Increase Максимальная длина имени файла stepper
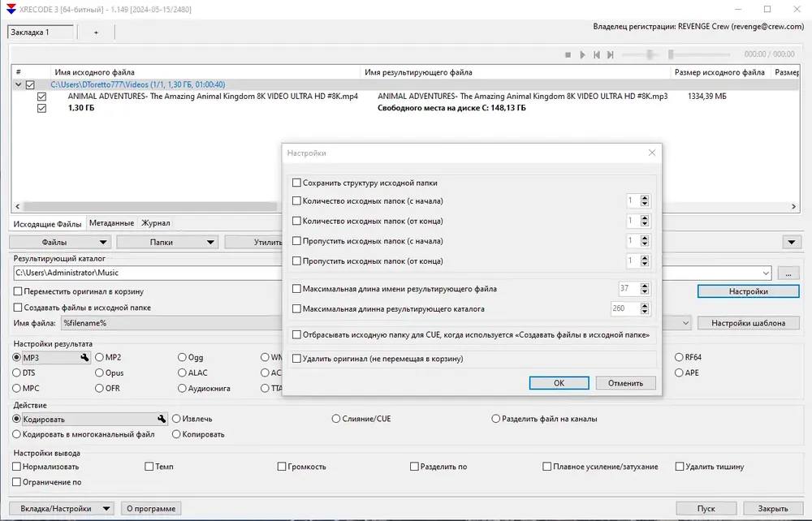812x521 pixels. [x=645, y=286]
